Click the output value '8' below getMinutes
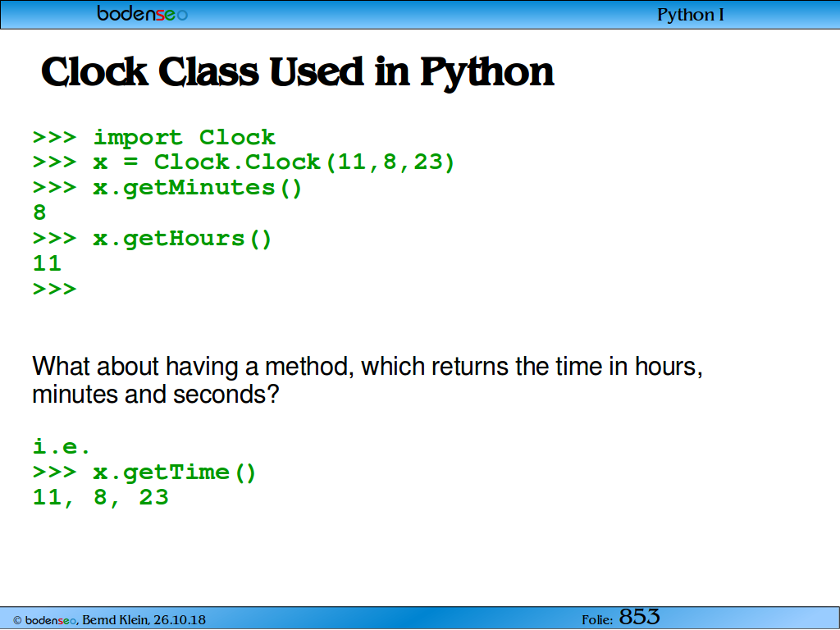This screenshot has width=840, height=630. 39,212
